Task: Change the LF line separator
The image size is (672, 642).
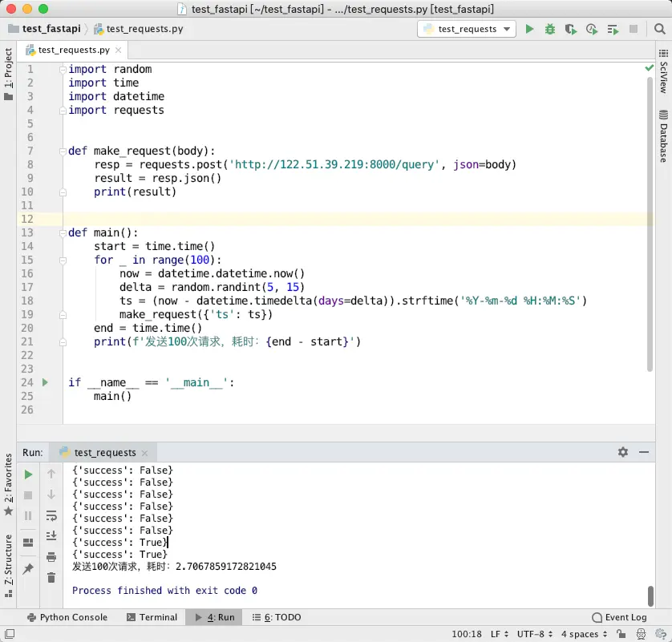Action: [x=500, y=634]
